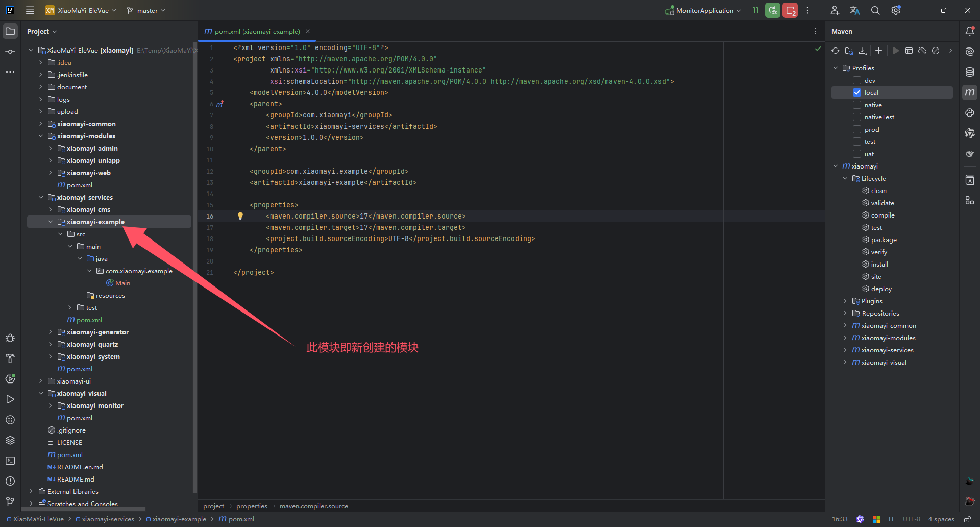Image resolution: width=980 pixels, height=527 pixels.
Task: Expand the Plugins node in Maven
Action: [845, 301]
